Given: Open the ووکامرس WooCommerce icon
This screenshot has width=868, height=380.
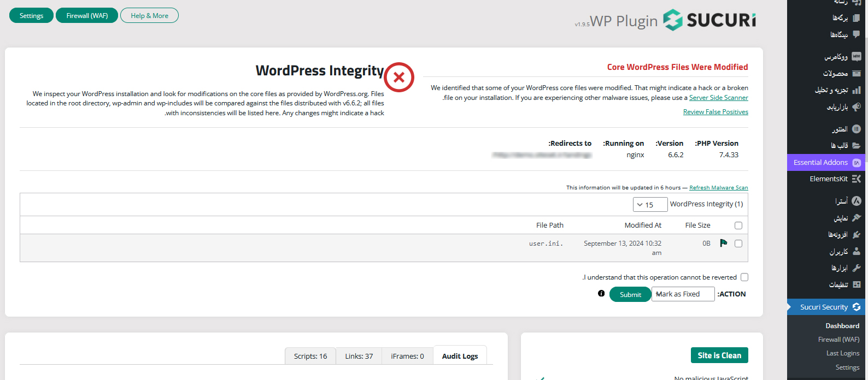Looking at the screenshot, I should (x=857, y=56).
